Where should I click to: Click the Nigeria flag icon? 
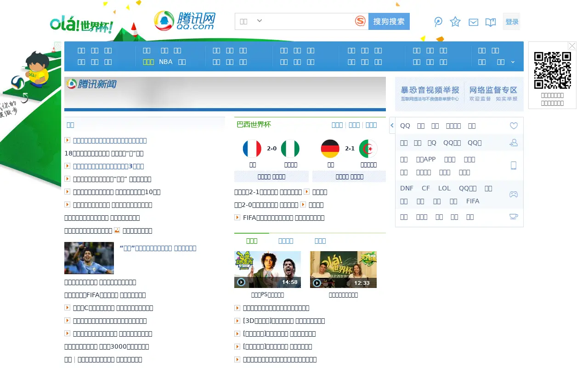point(290,149)
